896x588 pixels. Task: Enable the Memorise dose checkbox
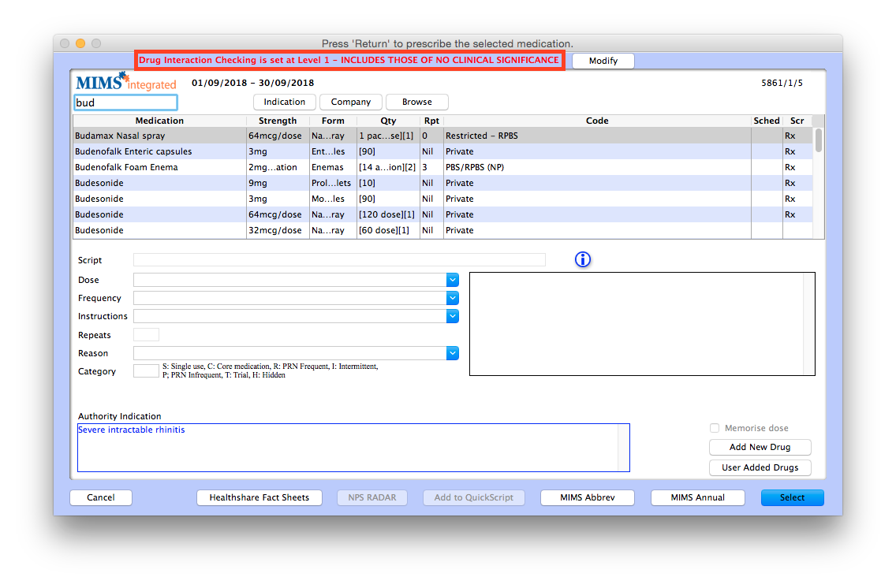click(x=715, y=428)
